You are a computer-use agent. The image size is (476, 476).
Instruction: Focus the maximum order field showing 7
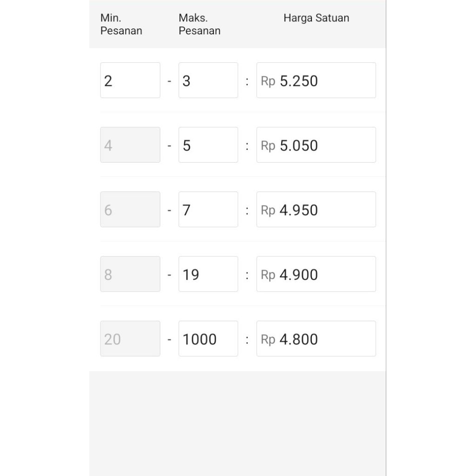pos(208,210)
